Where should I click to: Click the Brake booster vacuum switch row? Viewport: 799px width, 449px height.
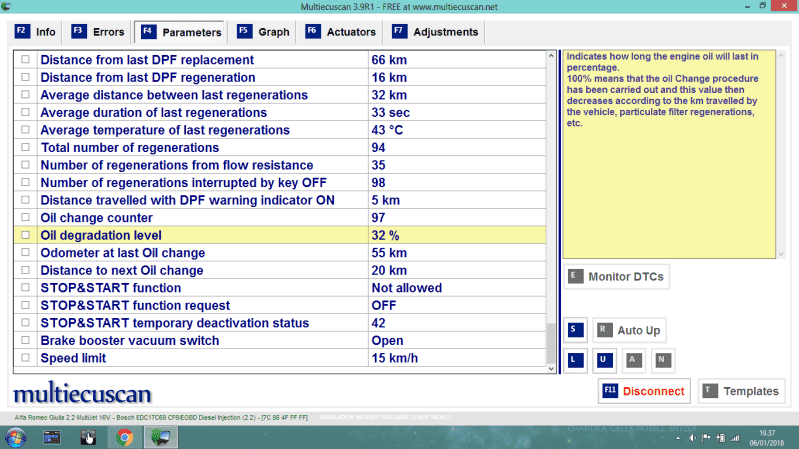(x=280, y=340)
